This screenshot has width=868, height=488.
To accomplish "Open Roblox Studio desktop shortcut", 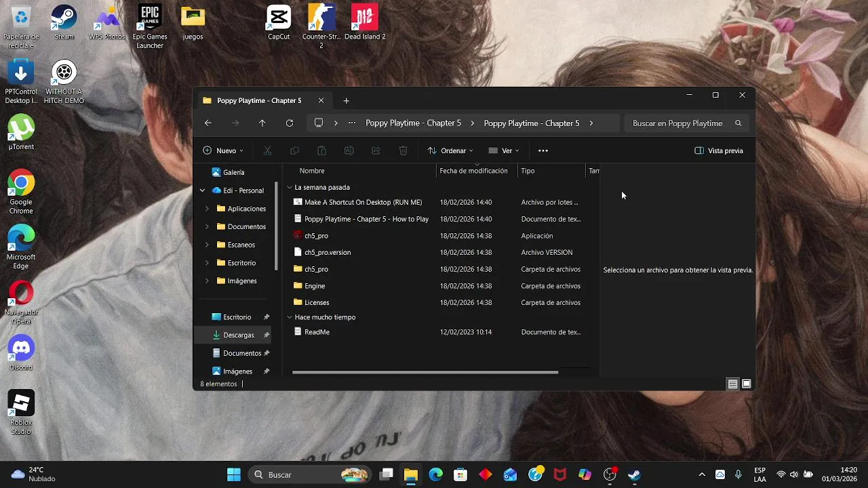I will pyautogui.click(x=21, y=412).
